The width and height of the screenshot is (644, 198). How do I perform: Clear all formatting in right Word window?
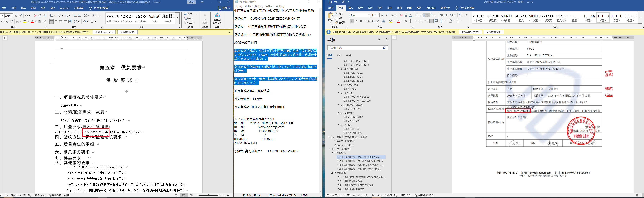401,15
